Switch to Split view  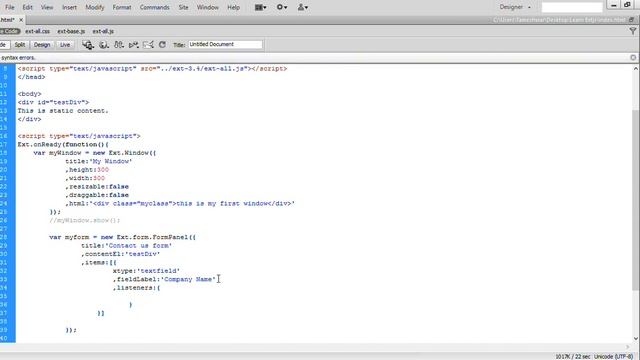20,45
